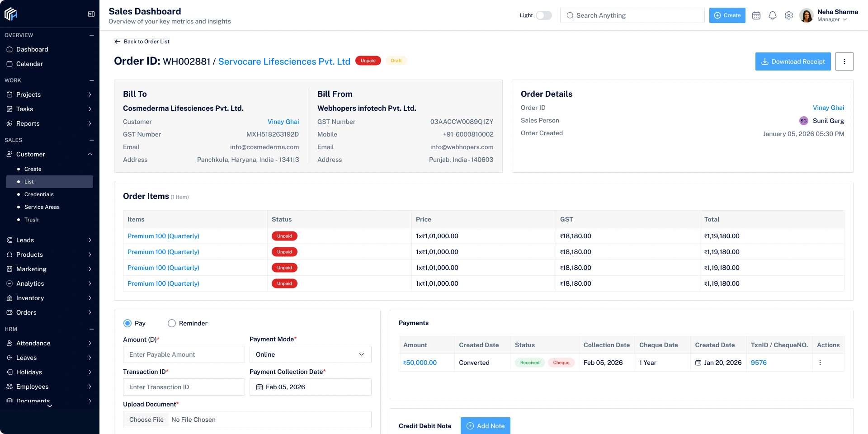Collapse the Customer submenu chevron
The width and height of the screenshot is (868, 434).
click(90, 154)
